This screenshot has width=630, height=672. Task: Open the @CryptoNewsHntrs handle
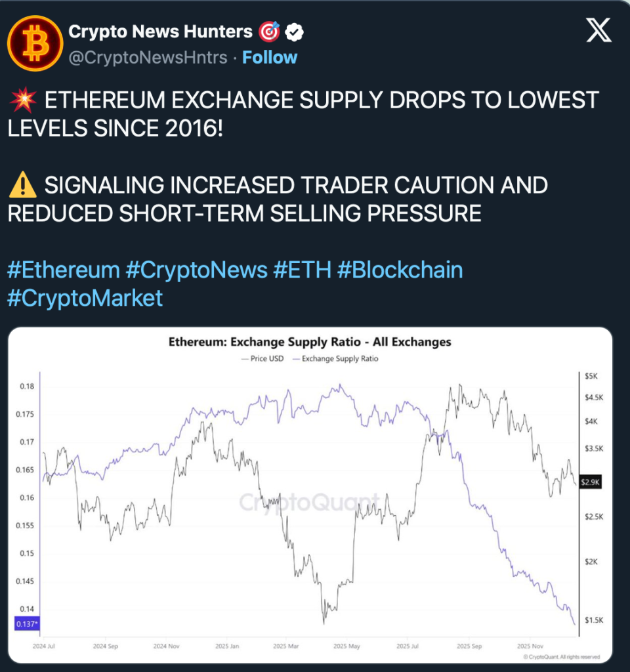(x=148, y=58)
